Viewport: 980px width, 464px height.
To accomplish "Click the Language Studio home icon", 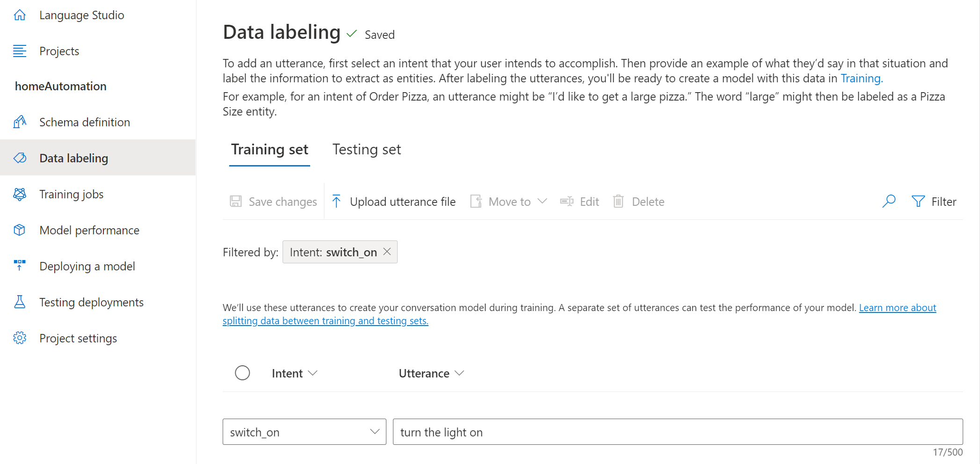I will (x=20, y=15).
